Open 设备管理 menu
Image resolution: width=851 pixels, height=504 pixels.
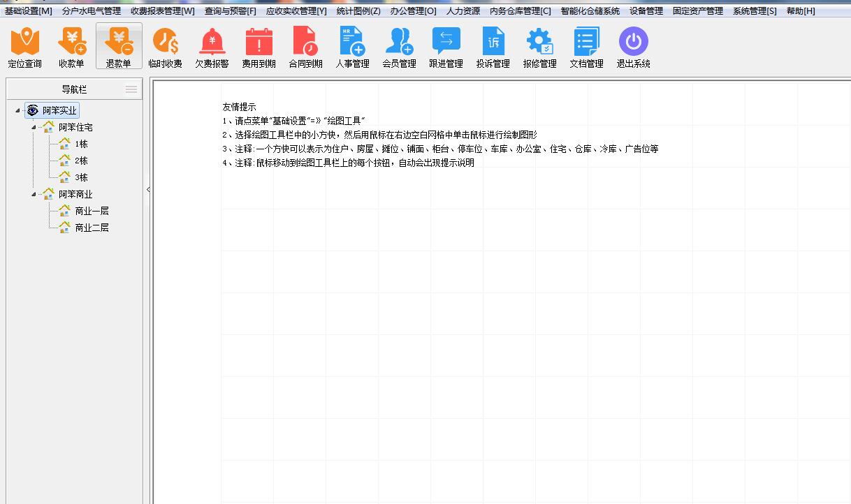[x=646, y=11]
